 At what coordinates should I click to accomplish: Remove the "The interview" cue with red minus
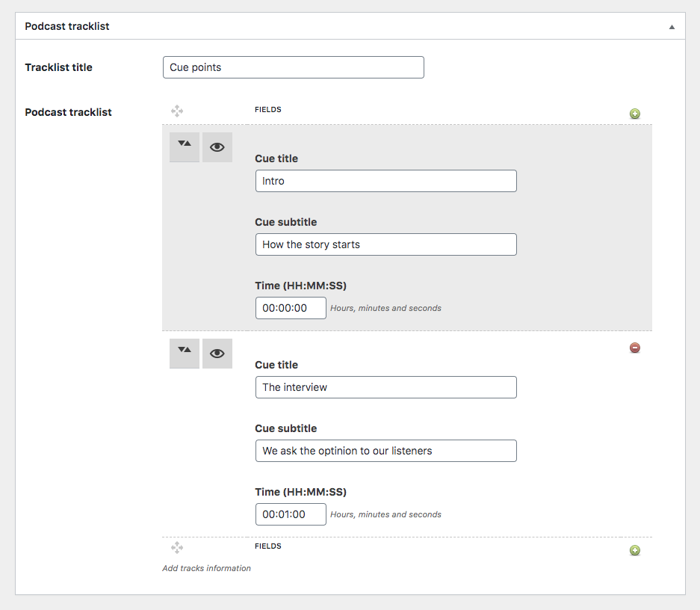click(635, 348)
